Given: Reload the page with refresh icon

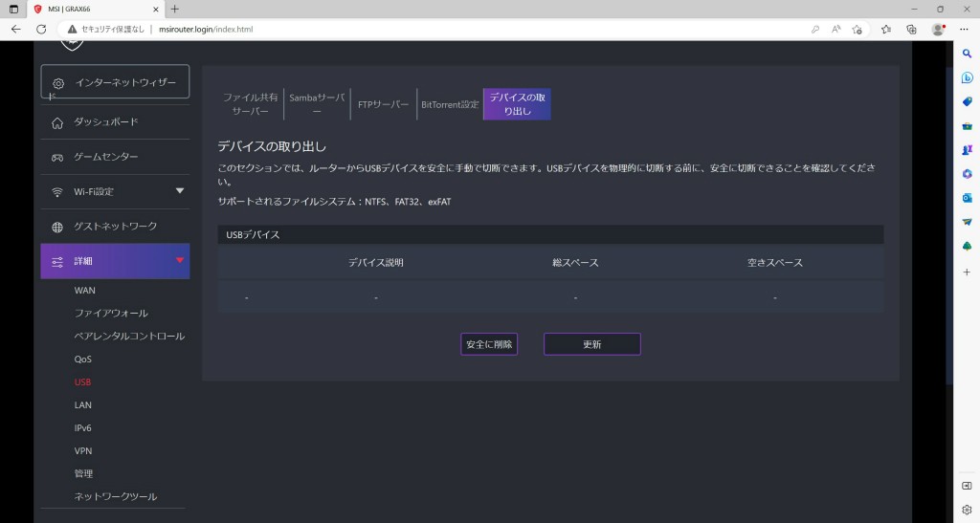Looking at the screenshot, I should [x=41, y=30].
